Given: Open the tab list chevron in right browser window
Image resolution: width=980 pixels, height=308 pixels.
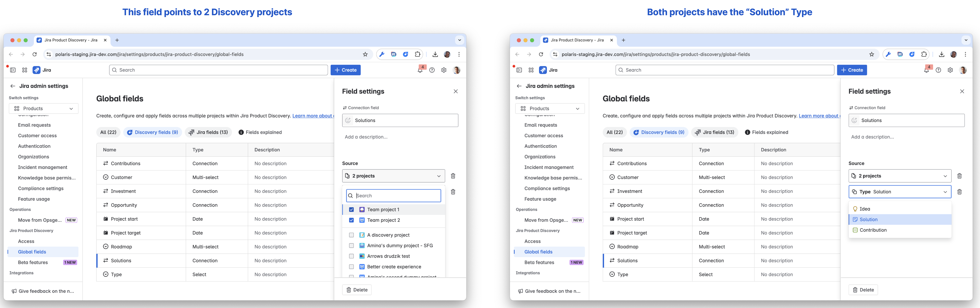Looking at the screenshot, I should (x=966, y=40).
